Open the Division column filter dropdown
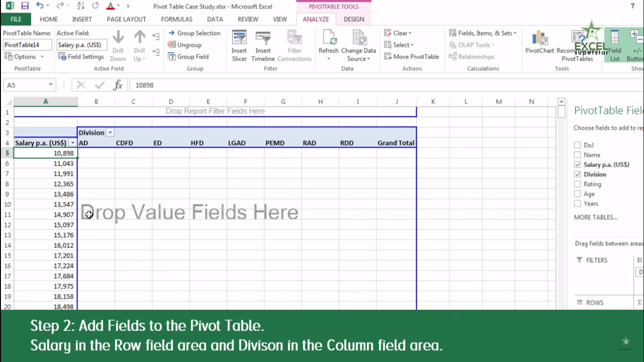Image resolution: width=644 pixels, height=362 pixels. [x=110, y=133]
